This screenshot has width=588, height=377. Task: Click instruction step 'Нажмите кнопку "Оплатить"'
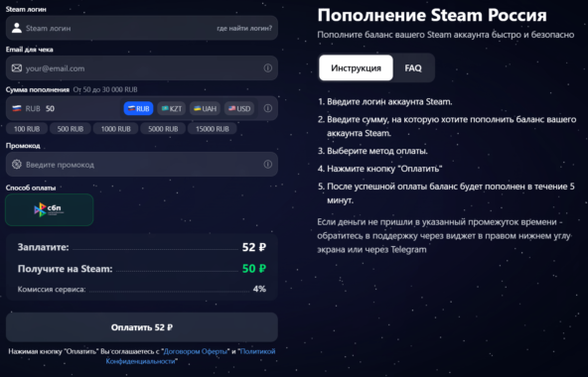click(384, 169)
